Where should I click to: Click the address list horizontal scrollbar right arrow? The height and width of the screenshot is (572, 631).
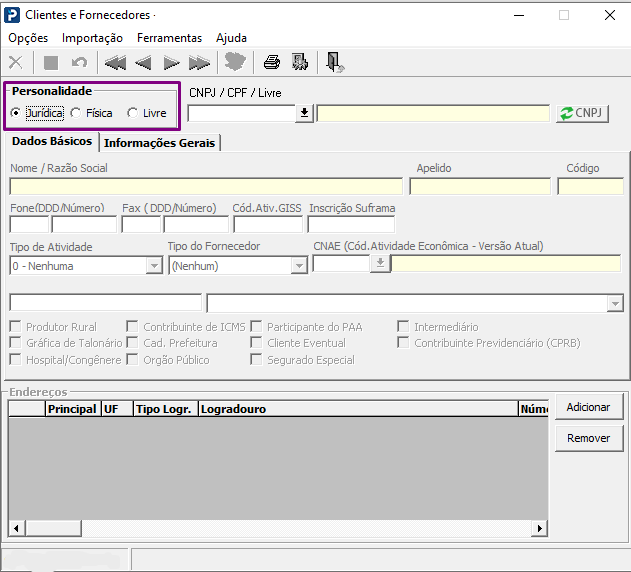tap(540, 528)
